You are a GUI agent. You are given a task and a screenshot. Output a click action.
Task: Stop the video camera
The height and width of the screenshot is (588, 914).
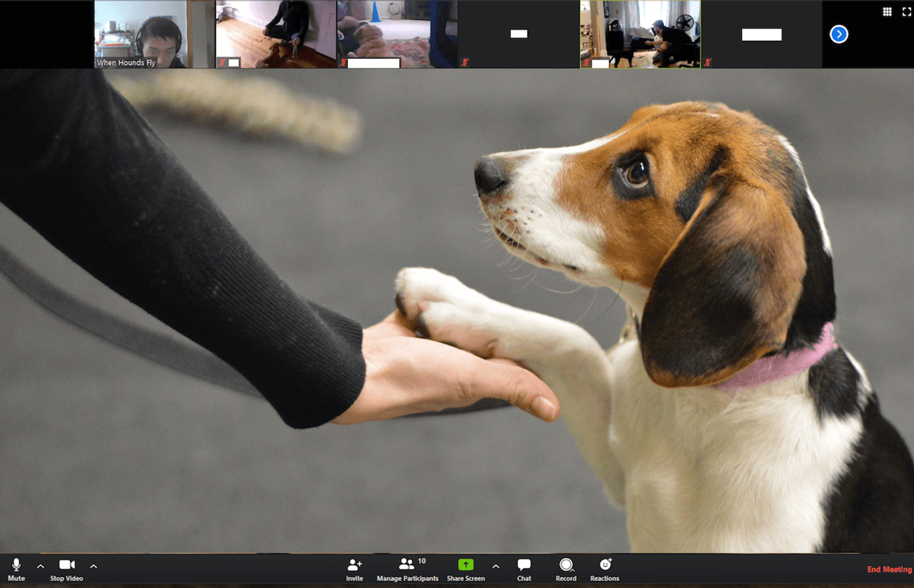[66, 569]
